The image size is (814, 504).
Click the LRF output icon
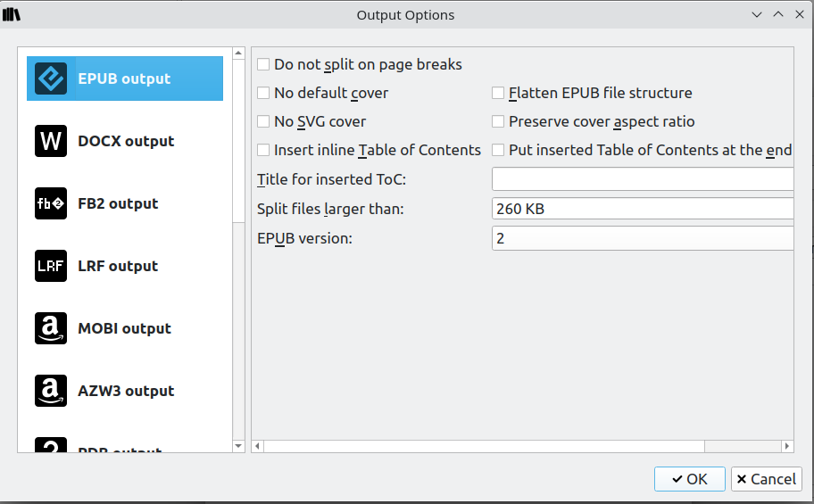pyautogui.click(x=51, y=266)
